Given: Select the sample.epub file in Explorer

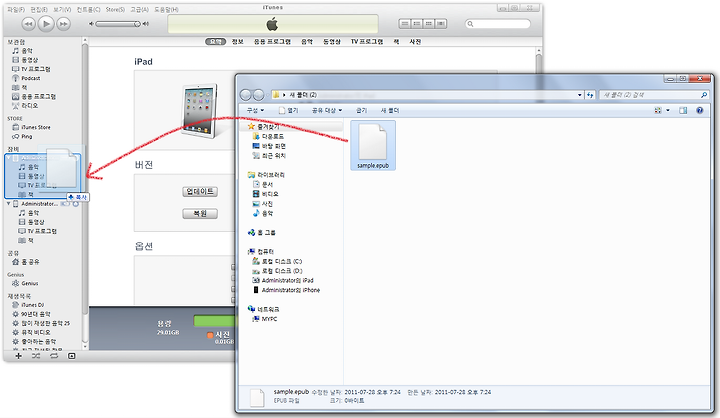Looking at the screenshot, I should tap(373, 146).
